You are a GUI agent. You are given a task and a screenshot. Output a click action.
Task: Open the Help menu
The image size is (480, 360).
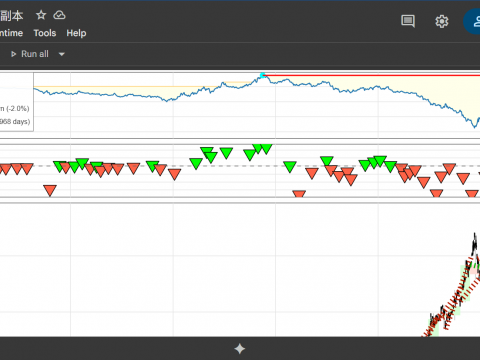click(x=76, y=33)
